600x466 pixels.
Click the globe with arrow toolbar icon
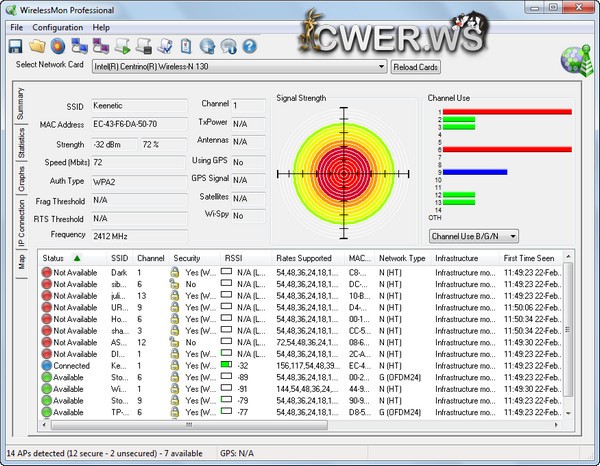click(x=208, y=46)
